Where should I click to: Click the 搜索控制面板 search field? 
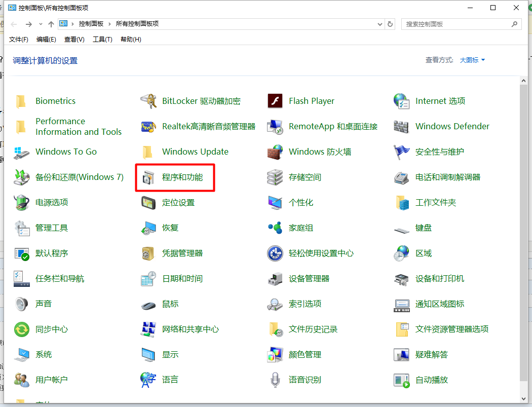pyautogui.click(x=462, y=24)
